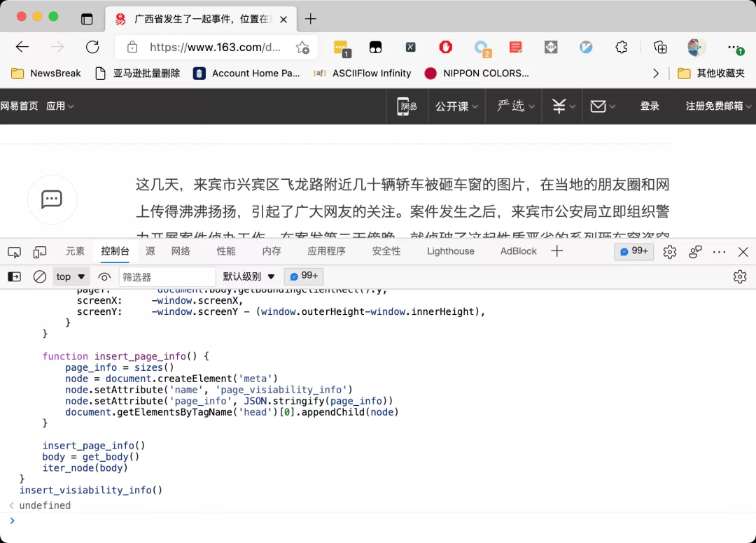The width and height of the screenshot is (756, 543).
Task: Open the DevTools feedback people icon
Action: pyautogui.click(x=695, y=252)
